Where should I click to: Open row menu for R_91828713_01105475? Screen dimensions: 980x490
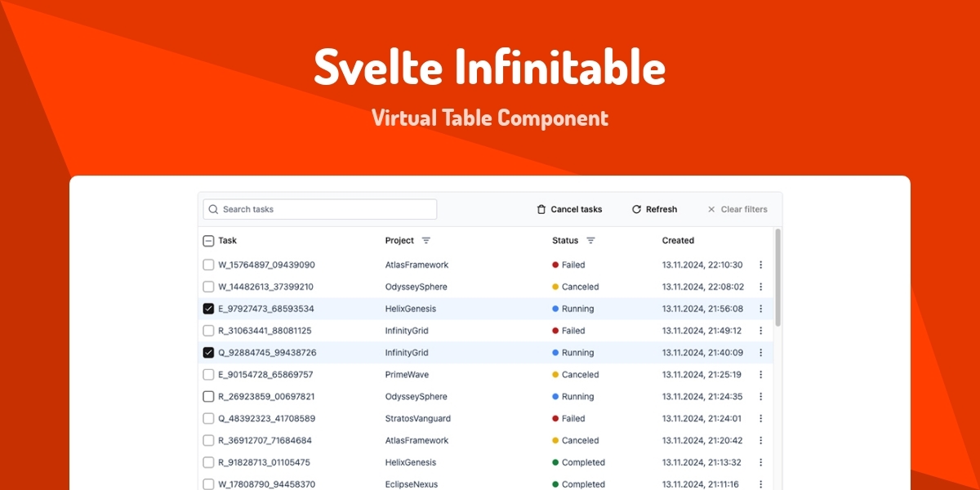[760, 462]
